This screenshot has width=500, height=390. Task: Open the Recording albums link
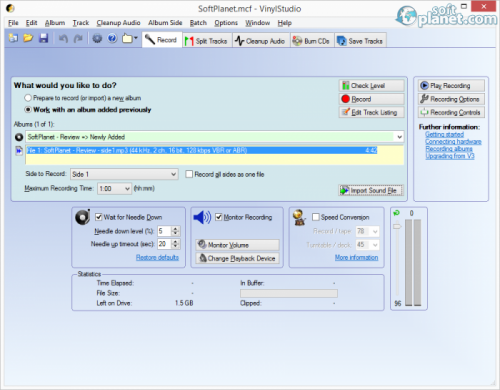pos(449,149)
